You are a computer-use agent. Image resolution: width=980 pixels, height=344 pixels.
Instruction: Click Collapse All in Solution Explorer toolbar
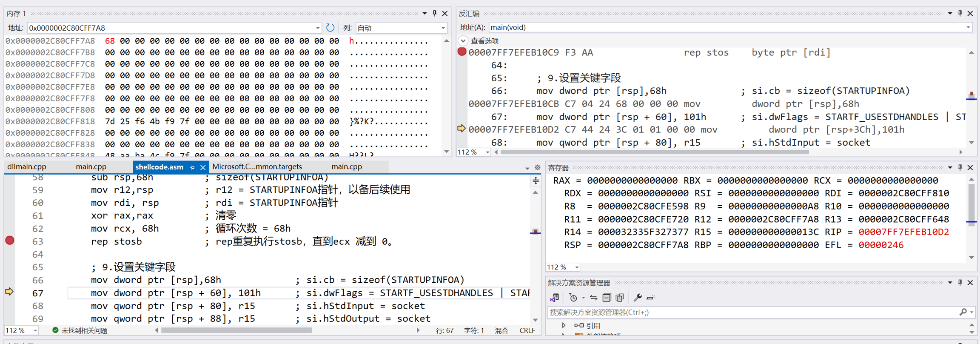[607, 298]
